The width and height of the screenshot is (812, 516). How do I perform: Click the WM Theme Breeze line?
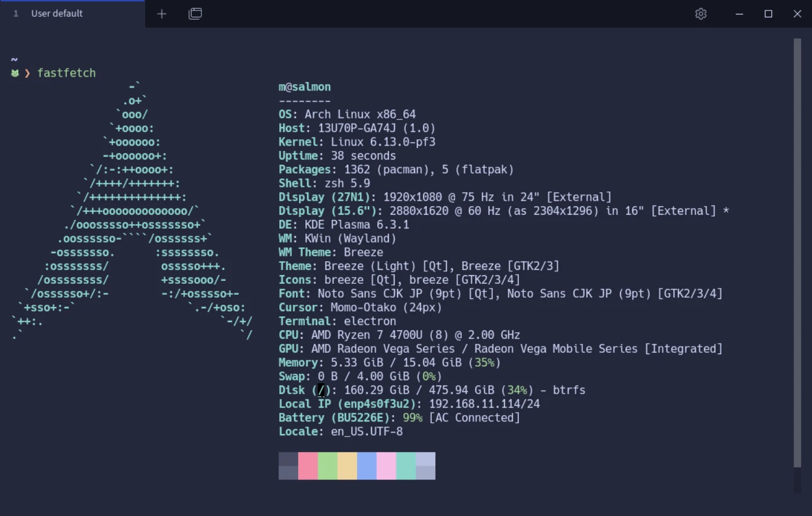click(x=331, y=252)
